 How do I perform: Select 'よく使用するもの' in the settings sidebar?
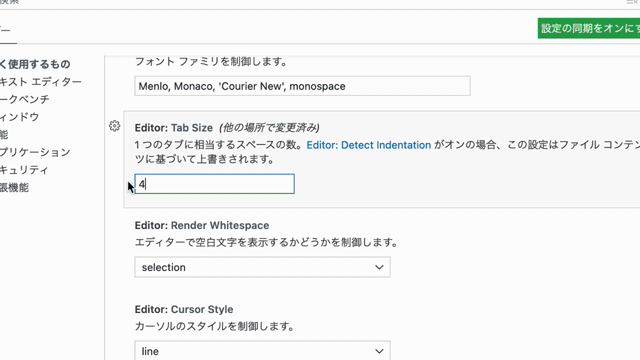coord(35,64)
